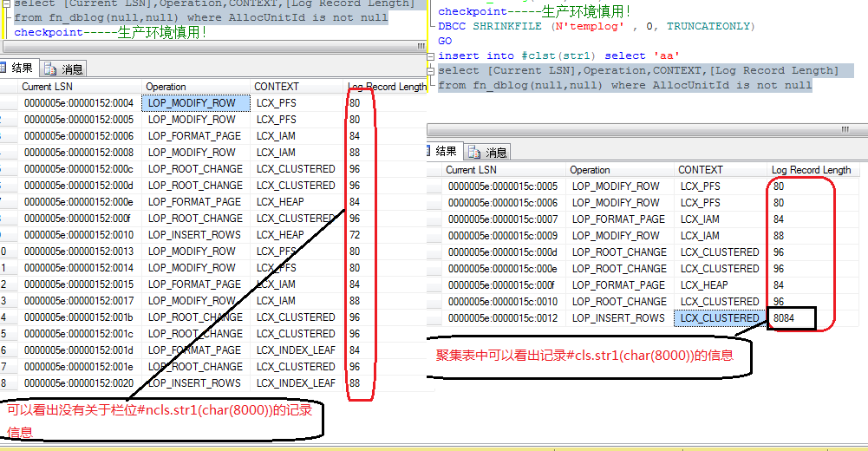Switch to the 消息 tab in the right pane
The image size is (868, 451).
click(487, 152)
